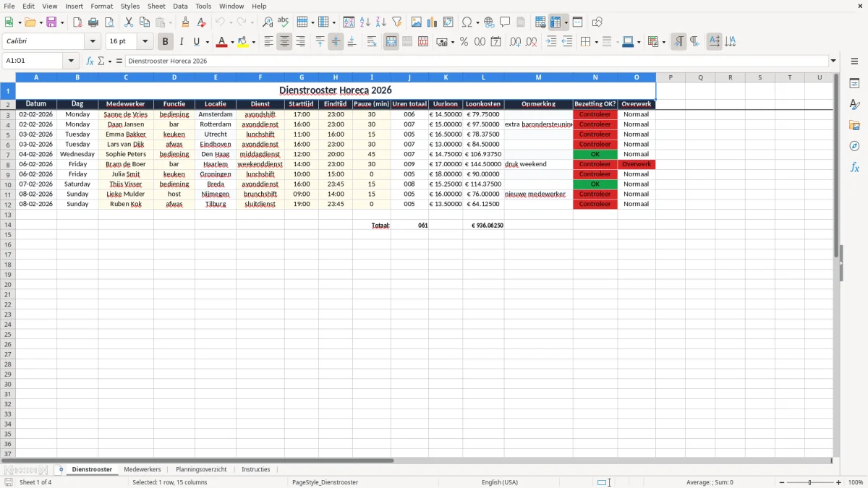
Task: Open Print Preview from the toolbar
Action: [109, 22]
